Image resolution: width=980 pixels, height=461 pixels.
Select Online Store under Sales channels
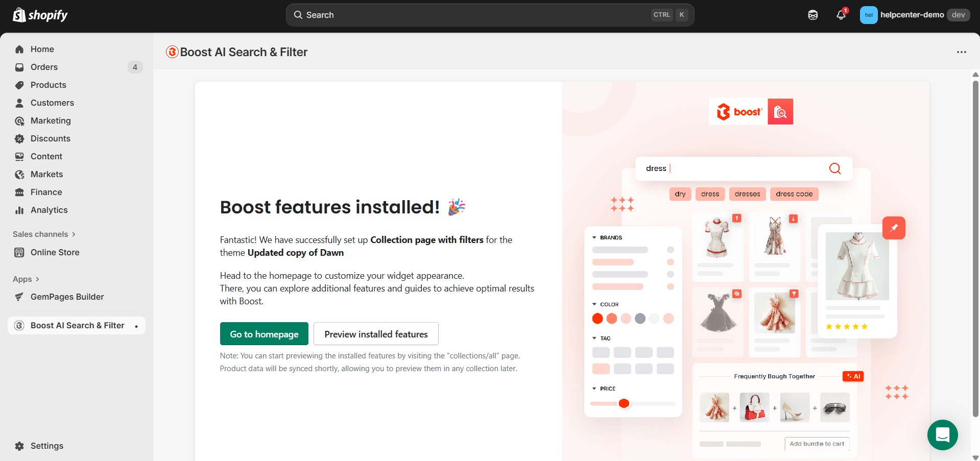tap(55, 252)
